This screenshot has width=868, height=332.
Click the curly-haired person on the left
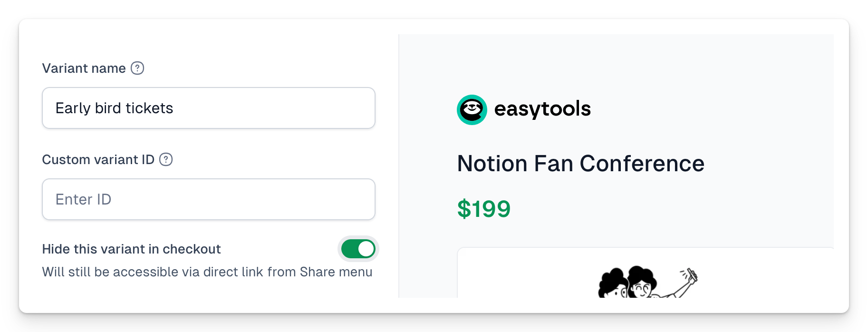pyautogui.click(x=614, y=284)
